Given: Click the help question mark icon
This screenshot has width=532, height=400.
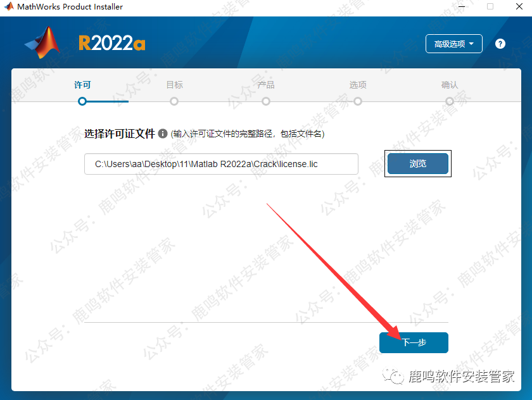Looking at the screenshot, I should [500, 44].
